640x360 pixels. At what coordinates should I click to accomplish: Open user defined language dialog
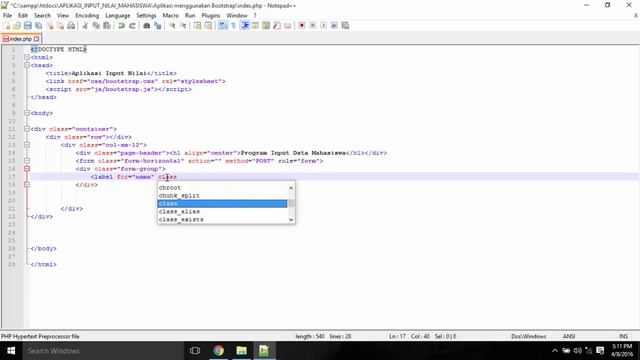click(255, 26)
